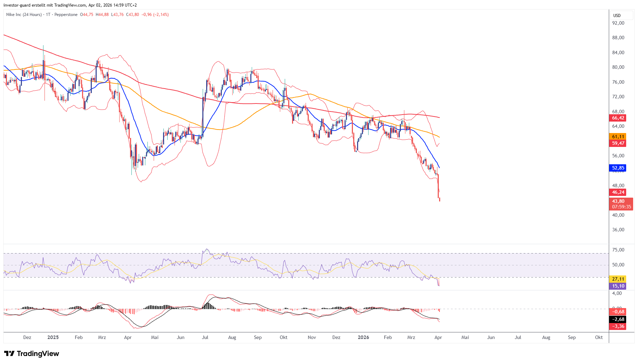Click the 2026 year label on the time axis

pyautogui.click(x=363, y=338)
